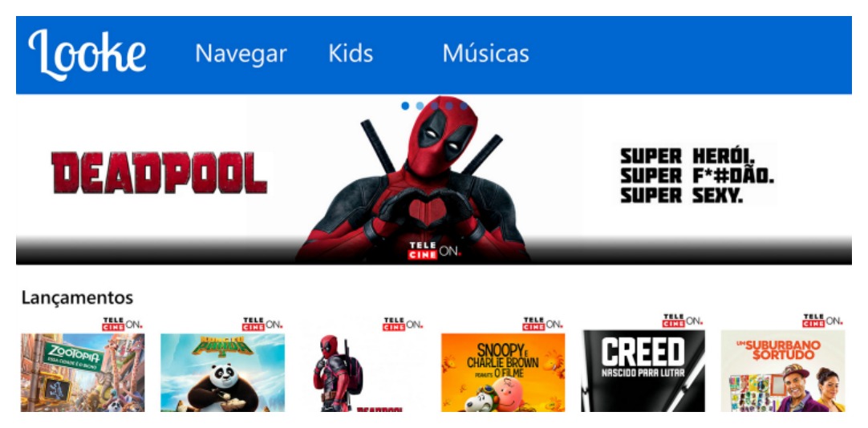Open the Deadpool movie thumbnail
Viewport: 868px width, 428px height.
[x=363, y=372]
